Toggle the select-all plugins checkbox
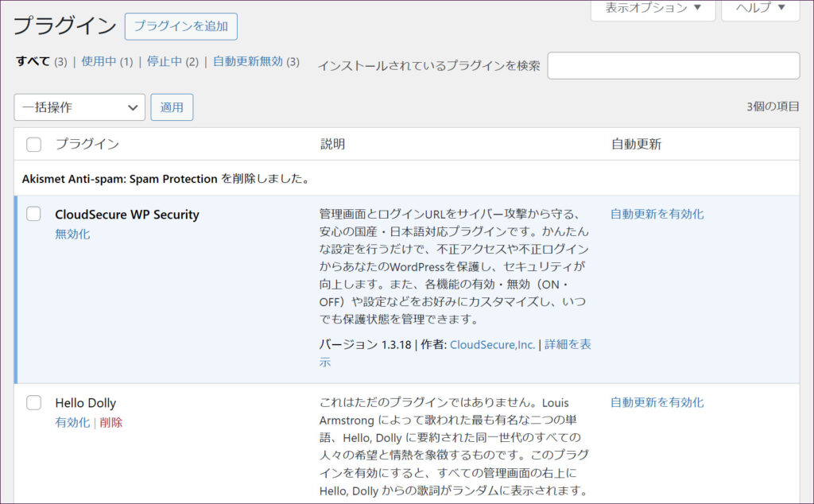814x504 pixels. [x=34, y=145]
